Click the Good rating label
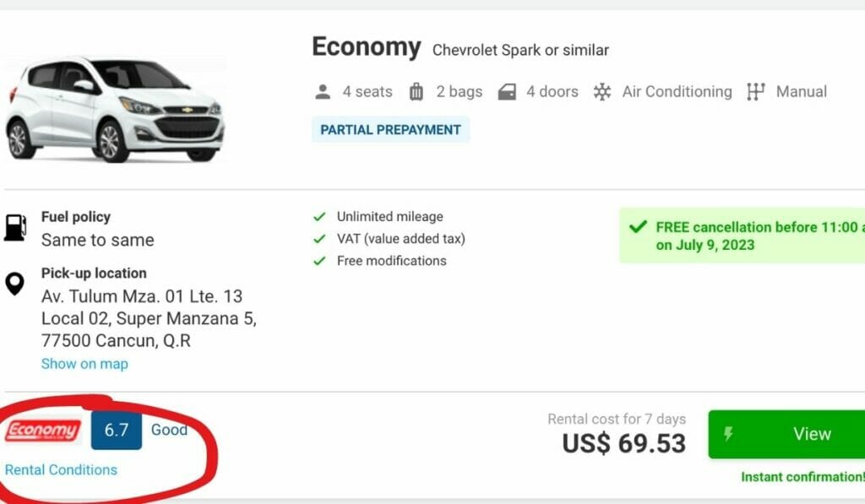This screenshot has height=504, width=865. point(169,430)
